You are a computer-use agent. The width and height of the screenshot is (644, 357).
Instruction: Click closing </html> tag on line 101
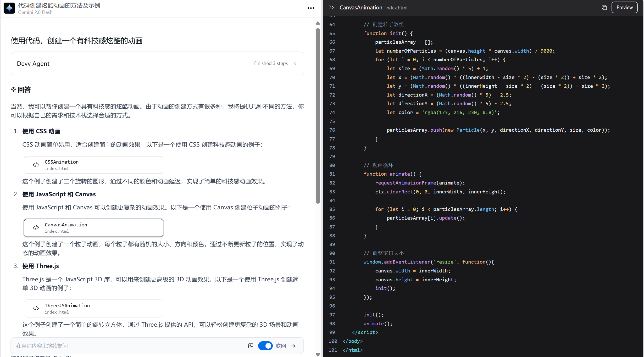[x=352, y=350]
